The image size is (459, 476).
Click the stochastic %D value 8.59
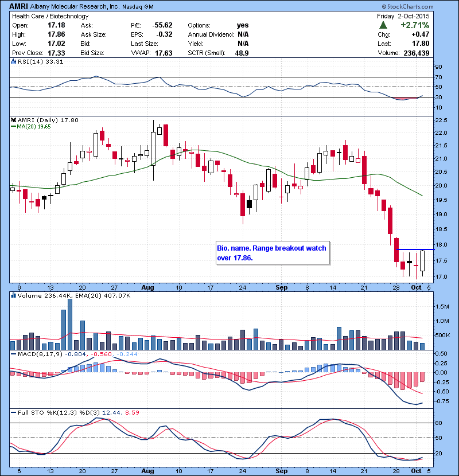(132, 412)
